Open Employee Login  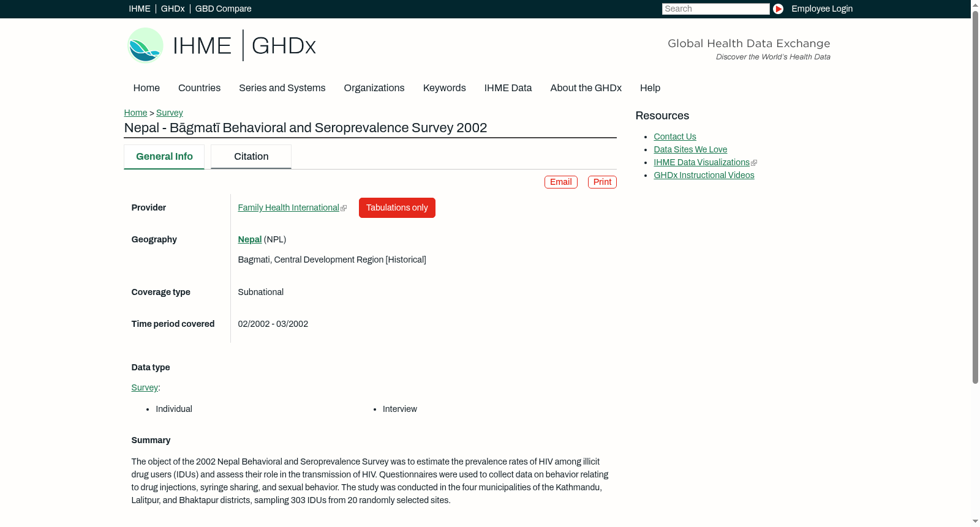(822, 9)
